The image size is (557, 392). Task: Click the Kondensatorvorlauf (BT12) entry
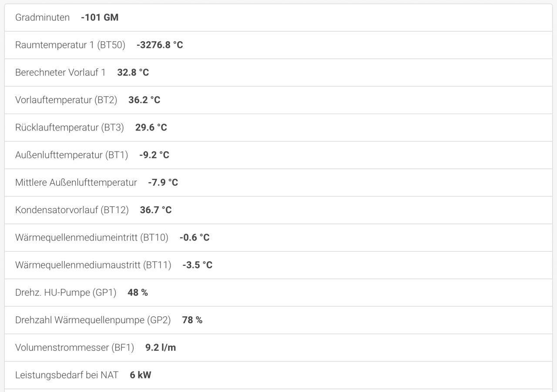(278, 210)
